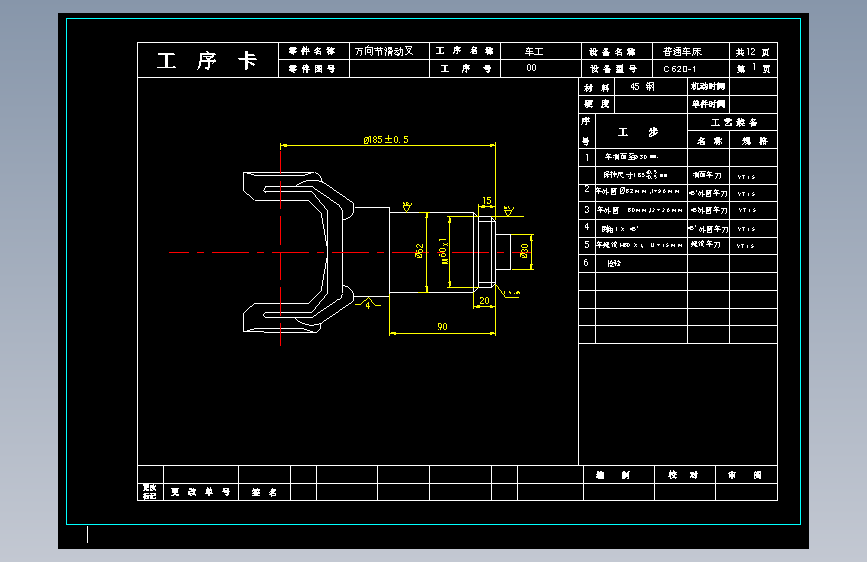This screenshot has height=562, width=867.
Task: Select step number '1' in the table
Action: 587,157
